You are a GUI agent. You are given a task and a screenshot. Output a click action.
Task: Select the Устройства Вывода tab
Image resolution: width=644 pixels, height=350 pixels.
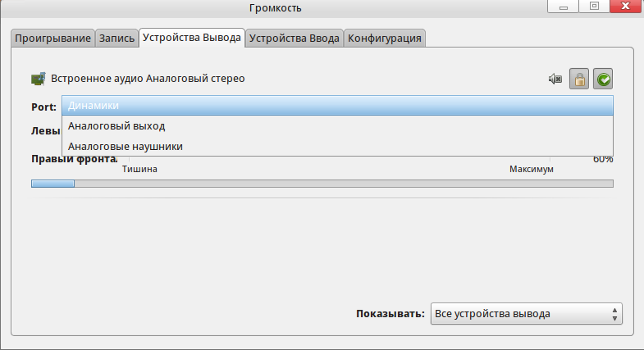192,38
